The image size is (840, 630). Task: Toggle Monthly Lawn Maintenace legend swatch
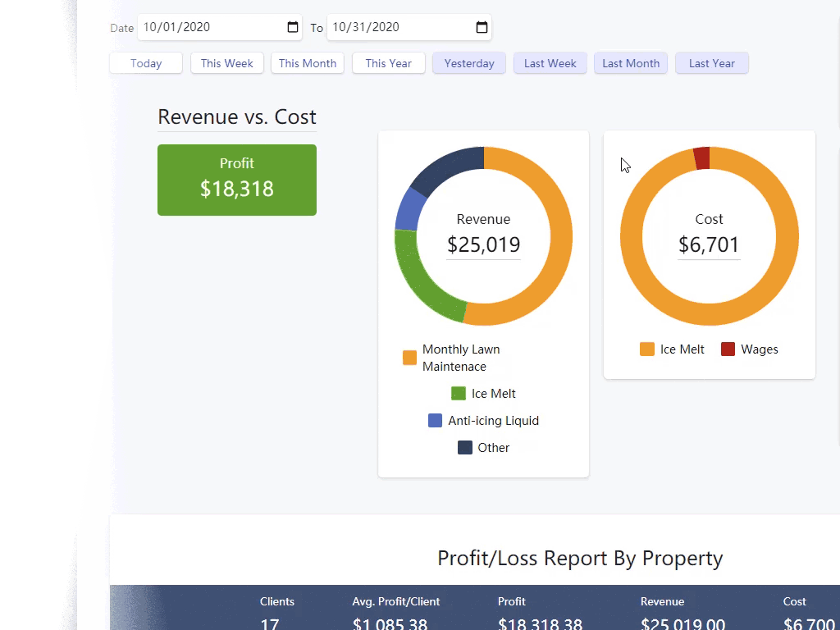tap(409, 358)
